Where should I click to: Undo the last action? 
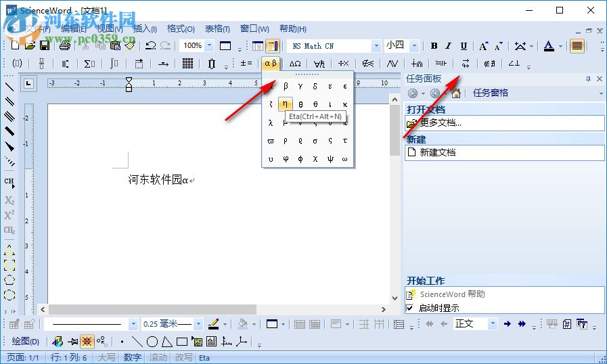(150, 46)
